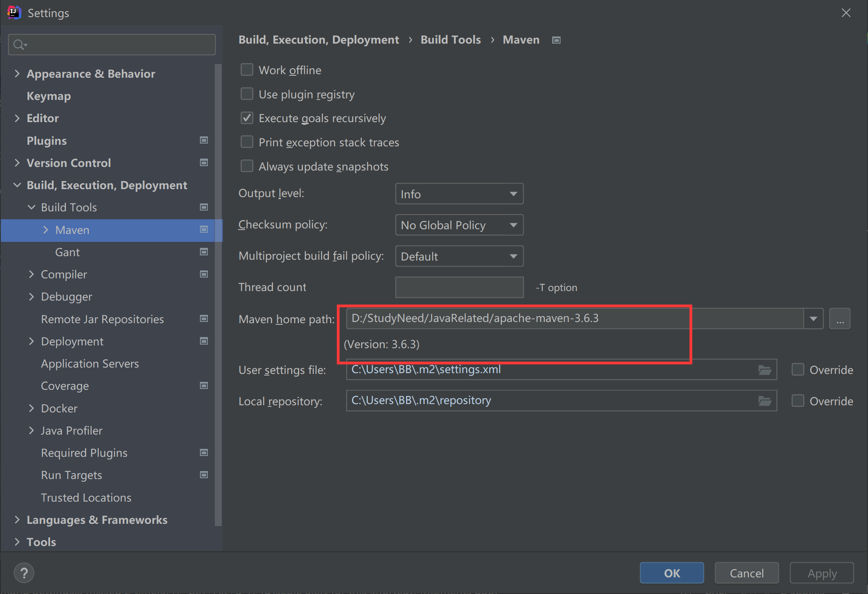Click the browse '...' button for Maven home
This screenshot has height=594, width=868.
839,319
